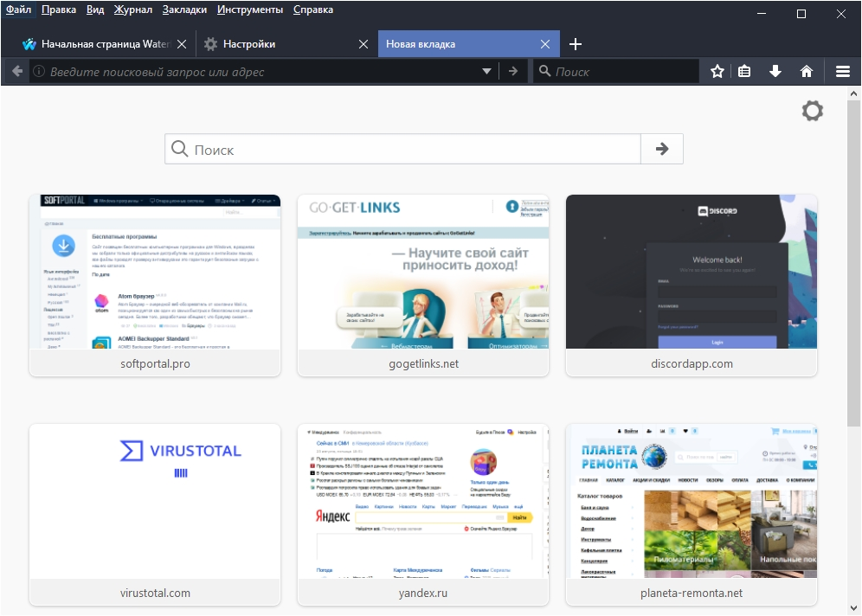This screenshot has height=616, width=862.
Task: Open the yandex.ru thumbnail tile
Action: tap(423, 514)
